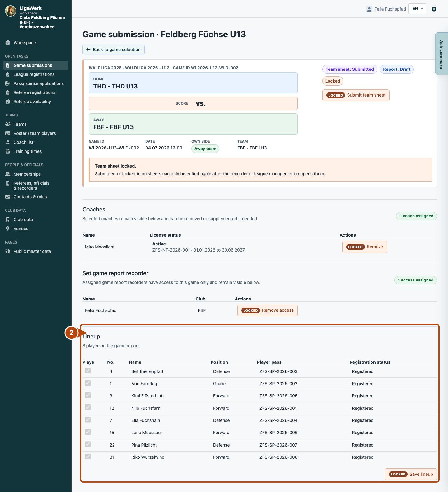This screenshot has width=448, height=492.
Task: Click the Club data building icon
Action: click(8, 220)
